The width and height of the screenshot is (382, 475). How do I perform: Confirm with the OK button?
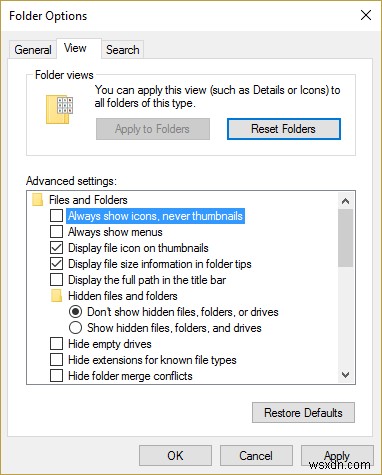(x=175, y=455)
